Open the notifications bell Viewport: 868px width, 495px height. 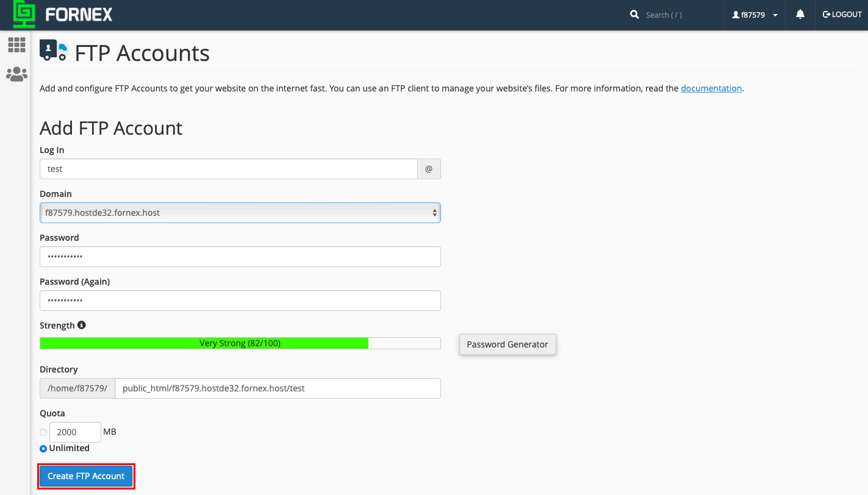tap(800, 15)
